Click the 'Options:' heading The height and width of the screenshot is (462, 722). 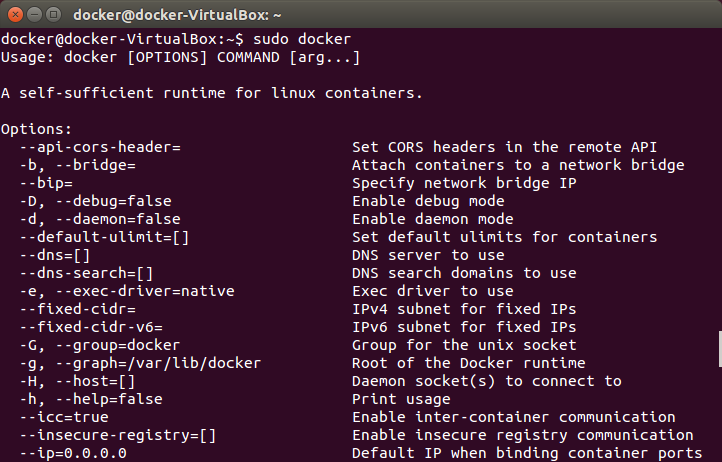point(37,129)
